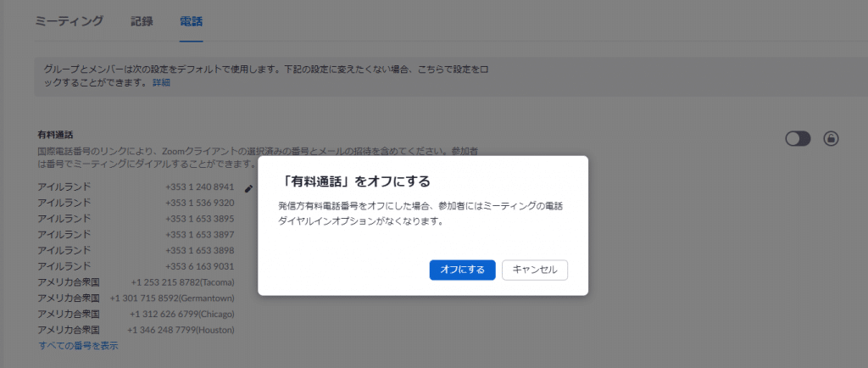Confirm with the オフにする button
Screen dimensions: 868x368
click(462, 270)
